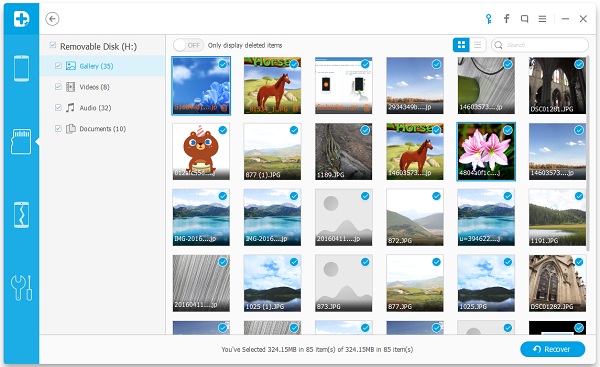Deselect the 877 (1).JPG photo checkmark
Screen dimensions: 600x367
(294, 130)
